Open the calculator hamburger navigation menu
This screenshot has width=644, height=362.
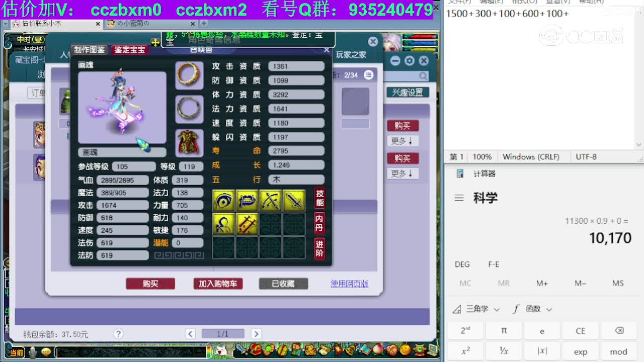coord(459,198)
